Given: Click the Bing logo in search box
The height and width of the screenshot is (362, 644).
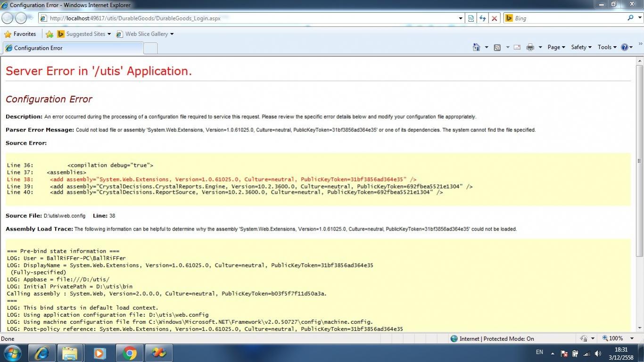Looking at the screenshot, I should pos(509,18).
